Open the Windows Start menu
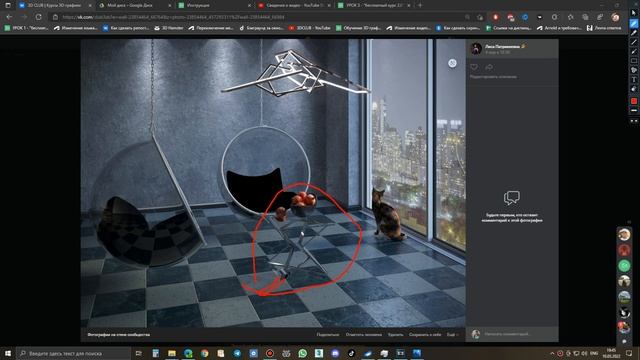This screenshot has width=640, height=360. (8, 353)
